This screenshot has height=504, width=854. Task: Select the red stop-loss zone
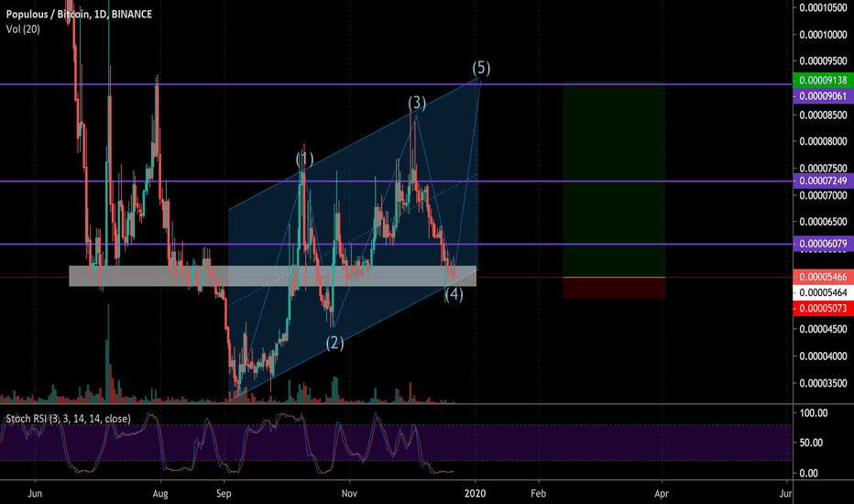point(614,288)
